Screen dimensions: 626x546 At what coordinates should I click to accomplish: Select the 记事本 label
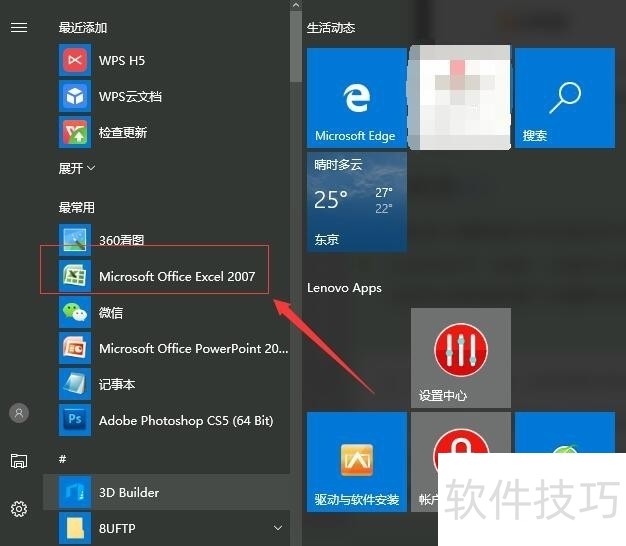pyautogui.click(x=117, y=384)
